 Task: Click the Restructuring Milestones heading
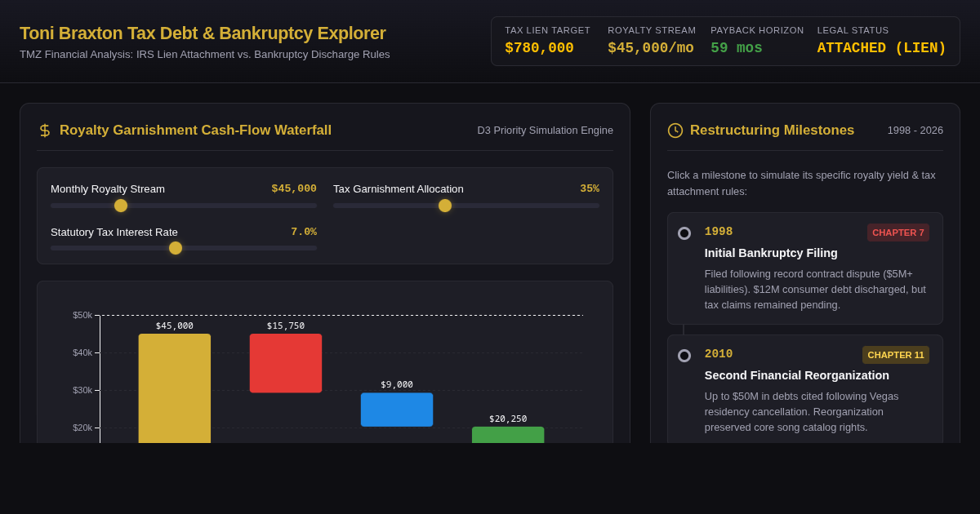(773, 131)
